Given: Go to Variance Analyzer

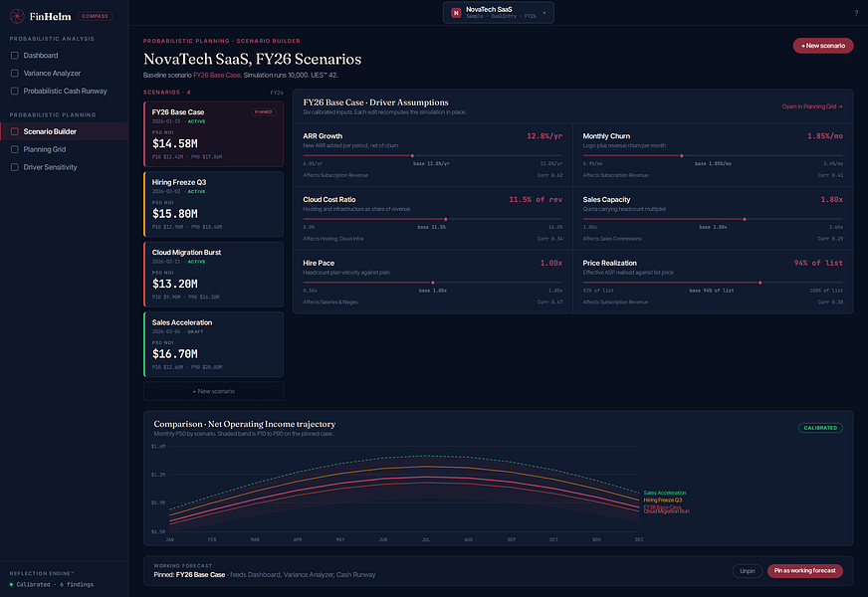Looking at the screenshot, I should click(65, 73).
